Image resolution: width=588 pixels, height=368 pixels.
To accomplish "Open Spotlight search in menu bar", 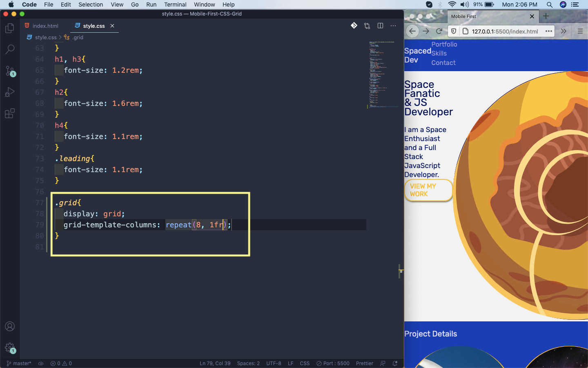I will pos(550,4).
